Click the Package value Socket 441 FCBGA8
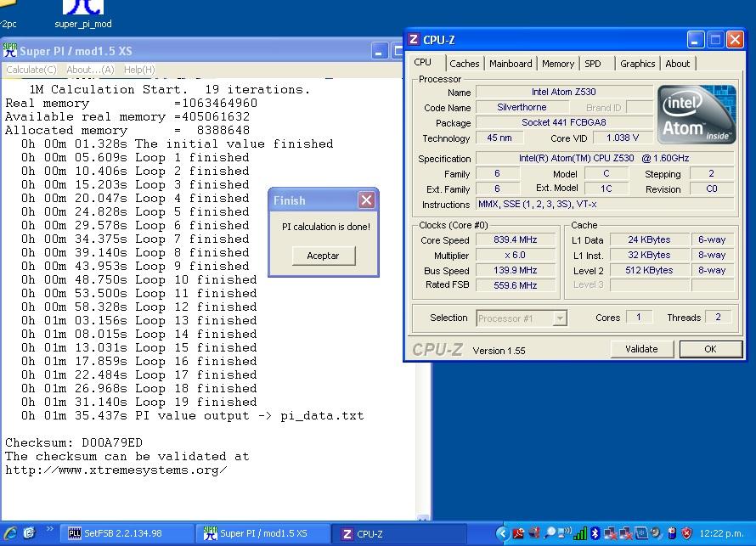Image resolution: width=756 pixels, height=546 pixels. click(564, 122)
